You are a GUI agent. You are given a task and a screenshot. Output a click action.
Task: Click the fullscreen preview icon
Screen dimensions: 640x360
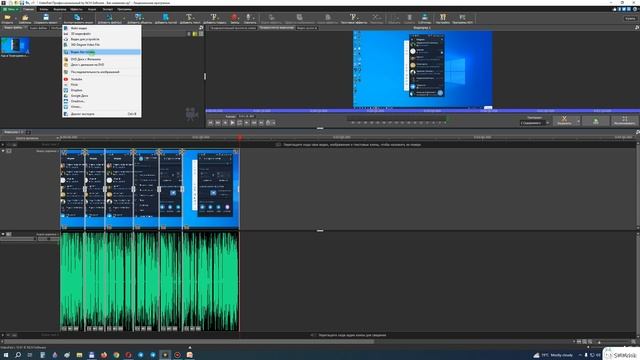click(x=624, y=121)
